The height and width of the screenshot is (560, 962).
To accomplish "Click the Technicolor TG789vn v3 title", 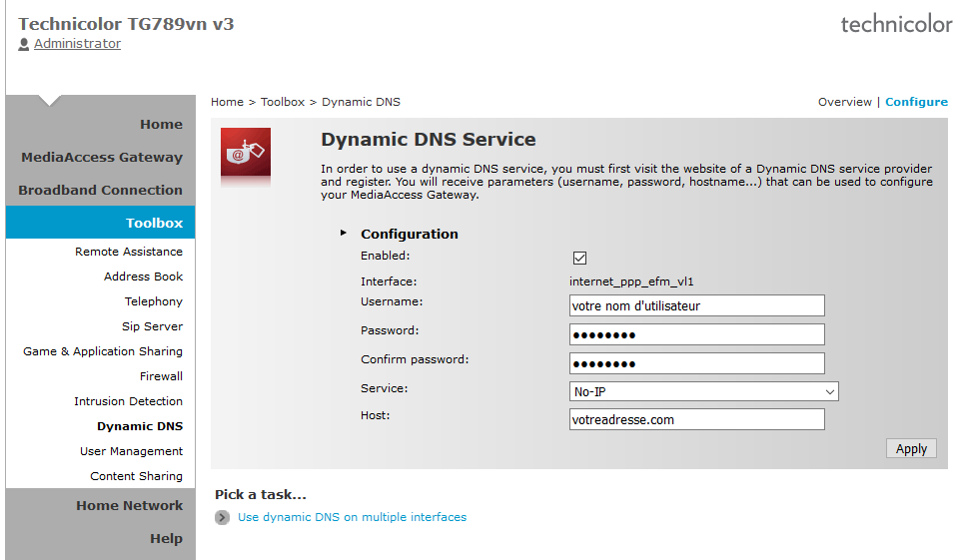I will click(126, 24).
